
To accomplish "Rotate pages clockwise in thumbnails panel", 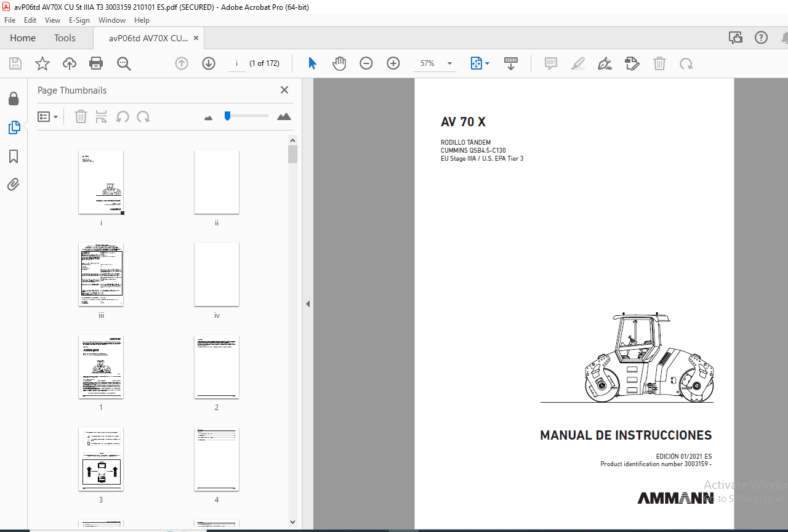I will (x=143, y=116).
